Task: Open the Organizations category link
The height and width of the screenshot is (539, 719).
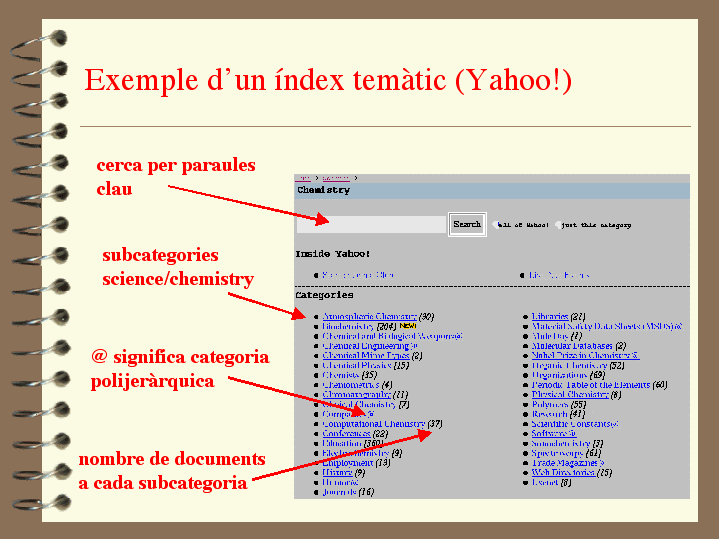Action: [559, 375]
